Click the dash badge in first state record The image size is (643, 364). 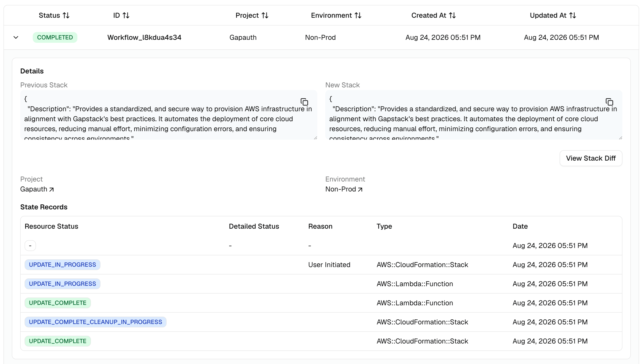pyautogui.click(x=30, y=246)
